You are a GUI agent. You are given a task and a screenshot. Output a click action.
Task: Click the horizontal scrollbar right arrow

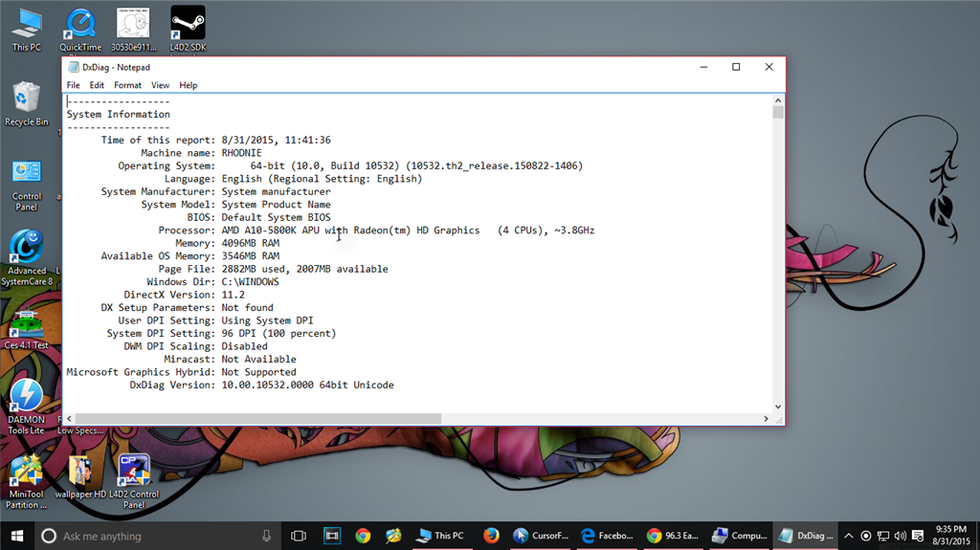(x=767, y=419)
